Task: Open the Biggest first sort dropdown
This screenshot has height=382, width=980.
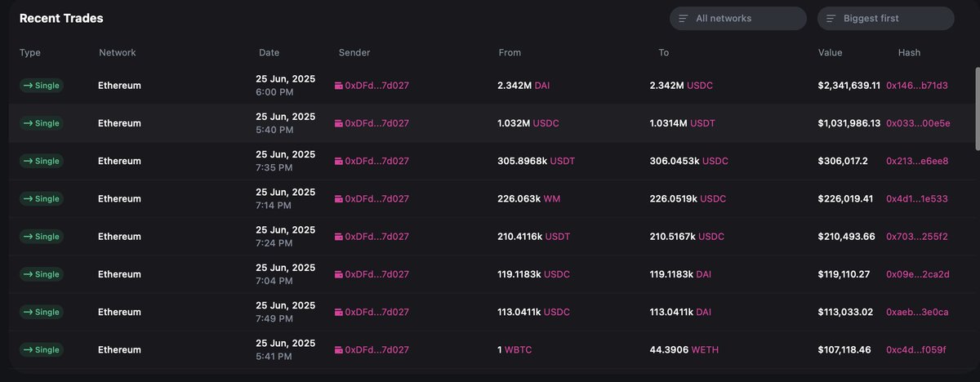Action: pyautogui.click(x=886, y=18)
